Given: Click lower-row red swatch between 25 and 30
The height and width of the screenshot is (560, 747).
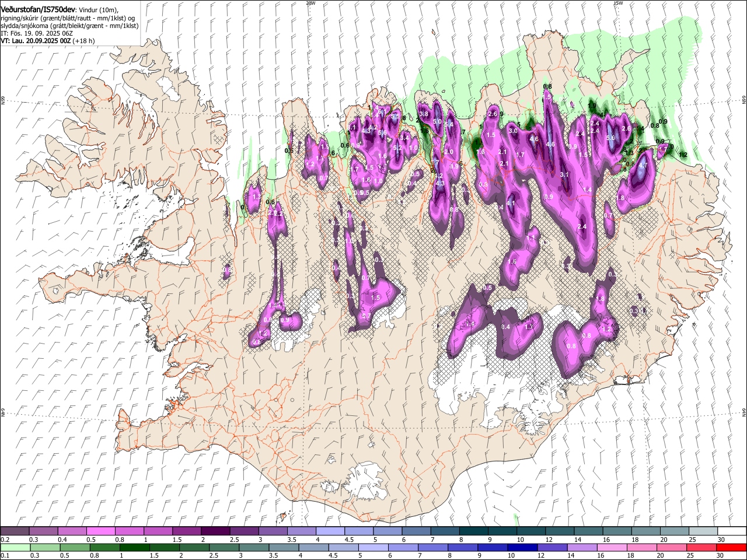Looking at the screenshot, I should (701, 547).
